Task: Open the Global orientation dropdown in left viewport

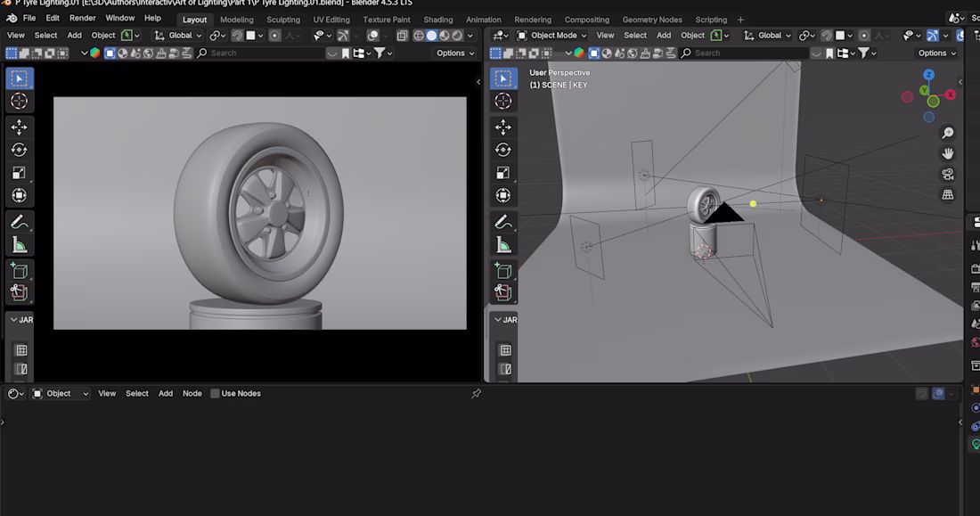Action: (x=179, y=36)
